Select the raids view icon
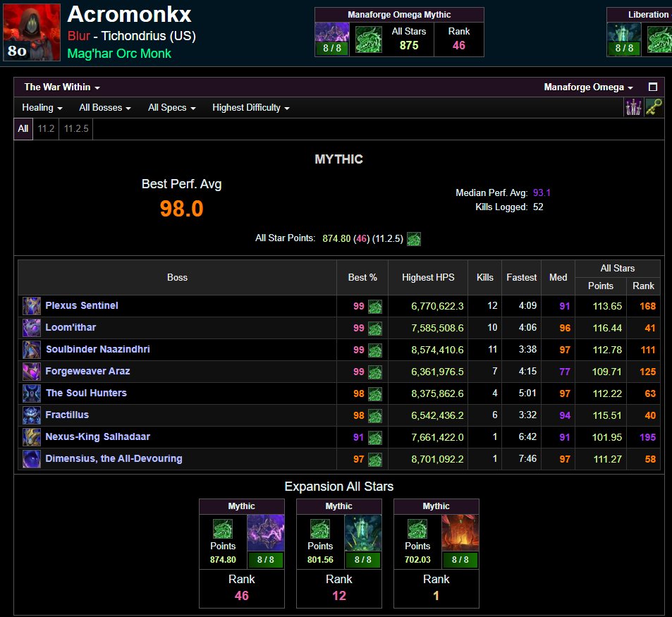Image resolution: width=672 pixels, height=617 pixels. [x=633, y=107]
